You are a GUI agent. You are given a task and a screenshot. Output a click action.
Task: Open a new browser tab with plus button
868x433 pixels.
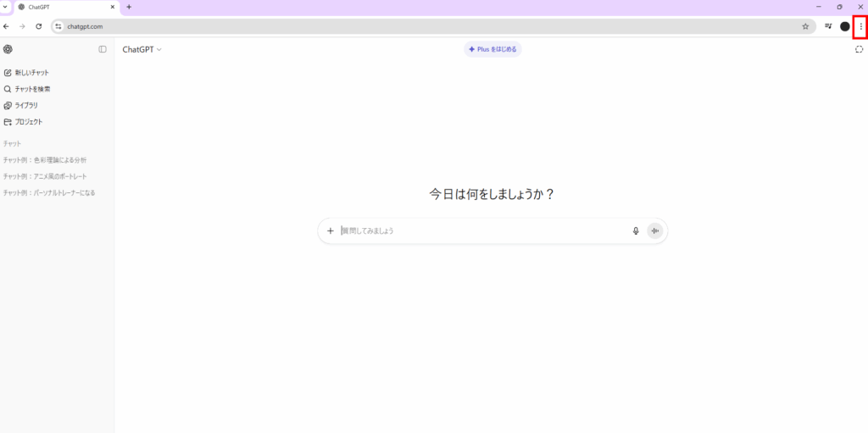[129, 7]
